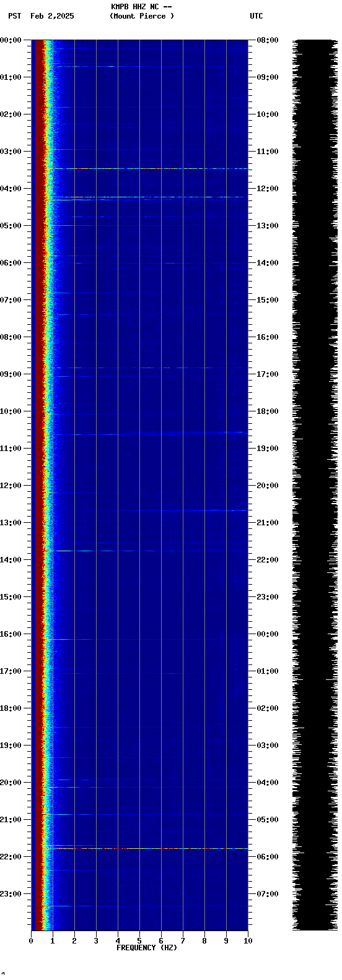
Task: Click the PST 00:00 time label
Action: (x=11, y=40)
